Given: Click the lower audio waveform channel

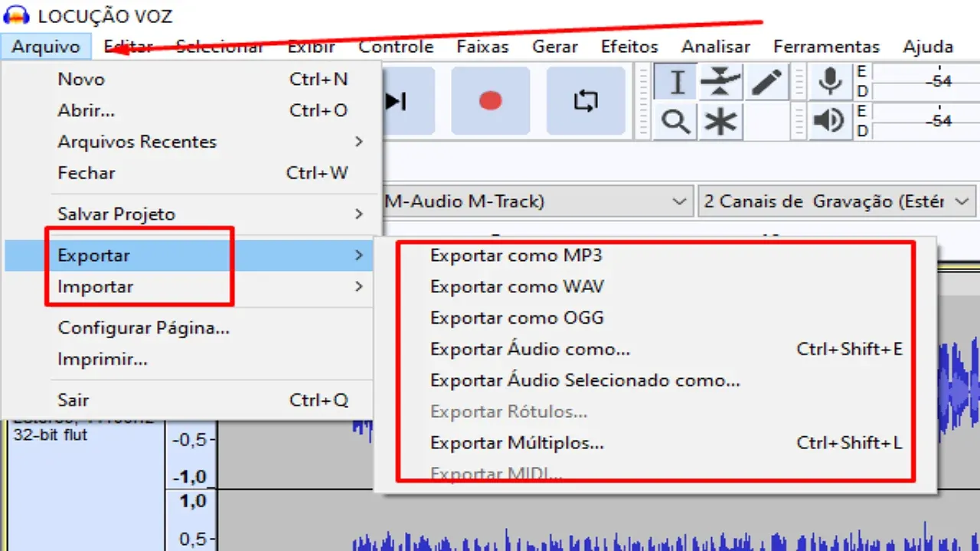Looking at the screenshot, I should tap(599, 521).
